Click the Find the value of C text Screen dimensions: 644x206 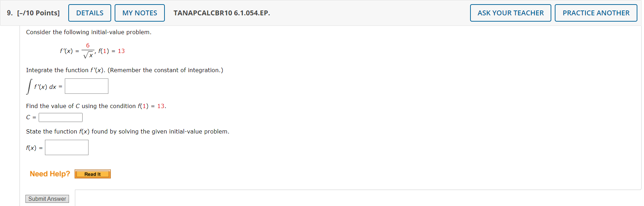click(x=96, y=106)
